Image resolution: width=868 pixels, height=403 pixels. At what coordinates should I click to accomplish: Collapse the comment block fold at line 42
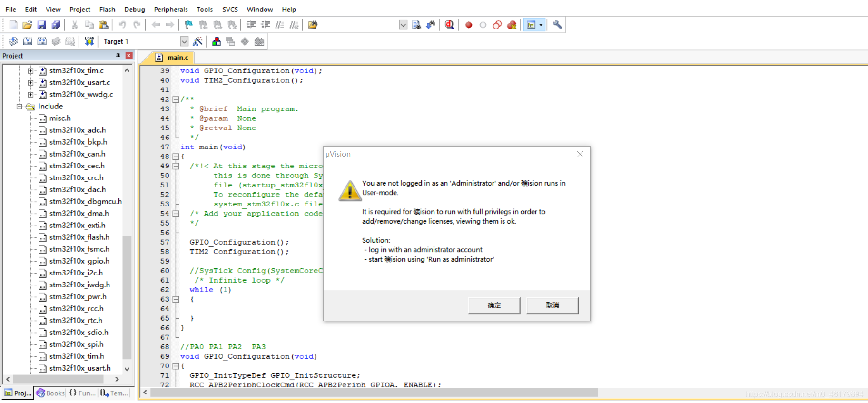coord(176,99)
